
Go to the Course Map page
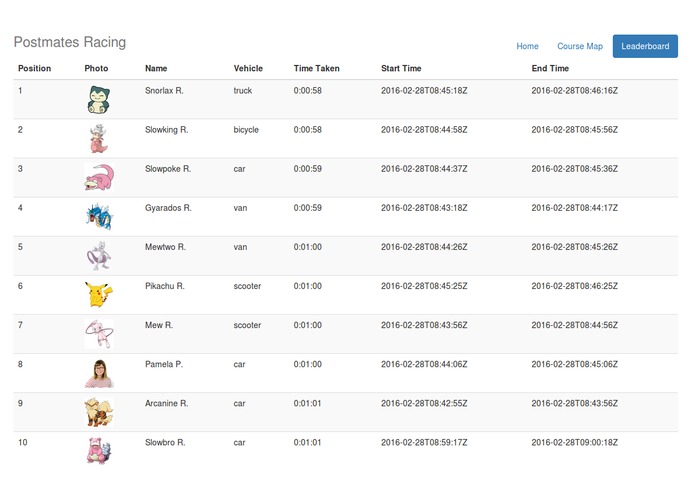(x=580, y=46)
